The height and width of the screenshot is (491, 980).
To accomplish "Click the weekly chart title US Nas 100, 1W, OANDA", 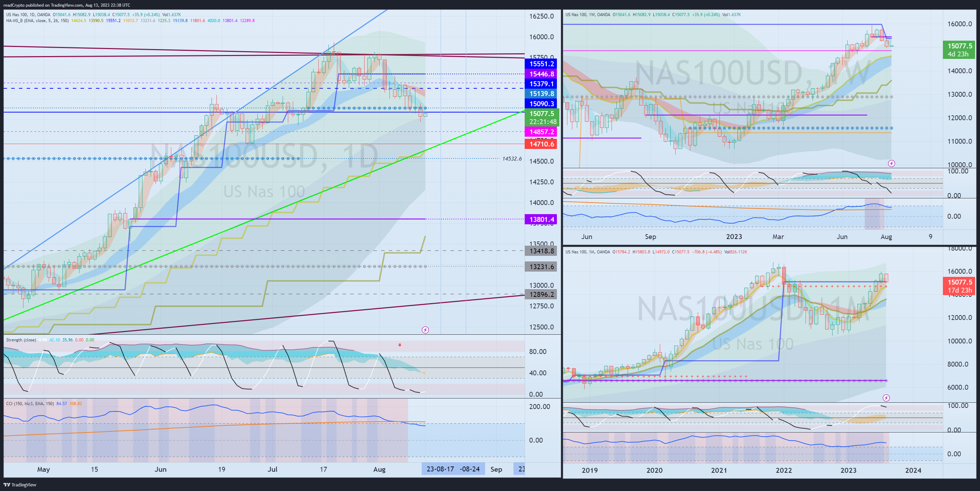I will tap(588, 15).
